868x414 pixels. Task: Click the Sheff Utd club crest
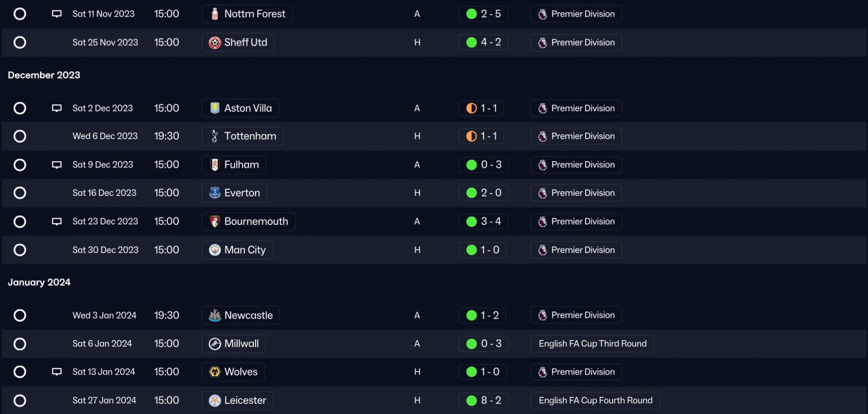pyautogui.click(x=215, y=43)
